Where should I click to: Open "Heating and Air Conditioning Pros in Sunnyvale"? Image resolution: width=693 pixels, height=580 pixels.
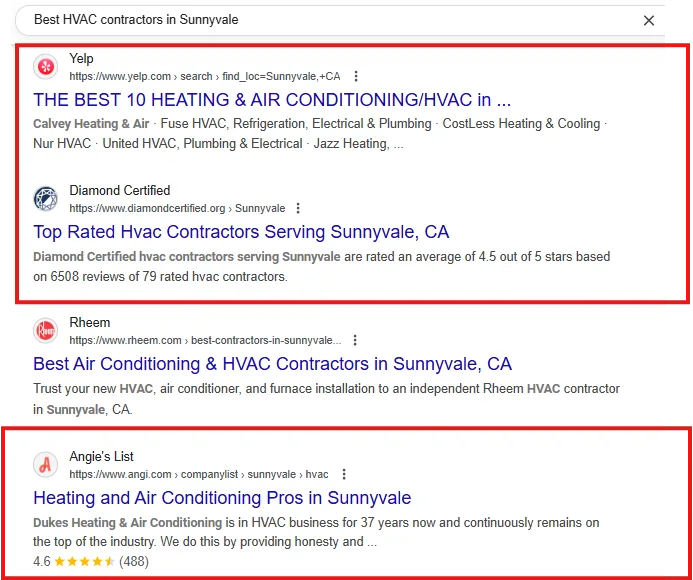(x=222, y=498)
